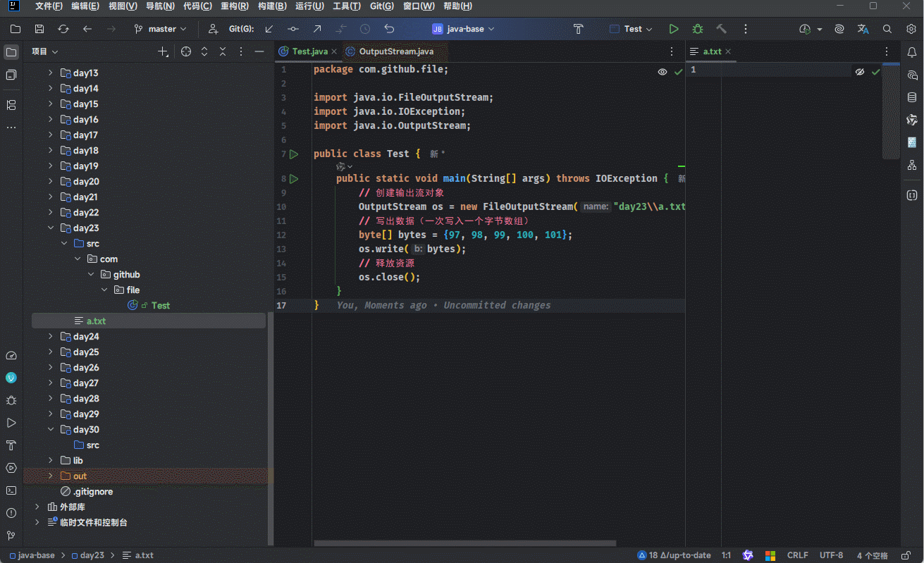Run the Test configuration with green play button

click(674, 29)
